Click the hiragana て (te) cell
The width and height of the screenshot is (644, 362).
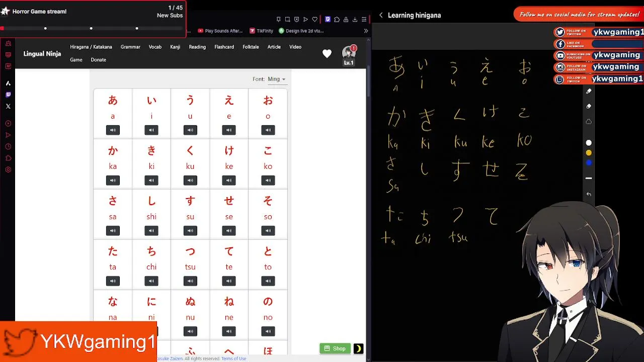[229, 264]
